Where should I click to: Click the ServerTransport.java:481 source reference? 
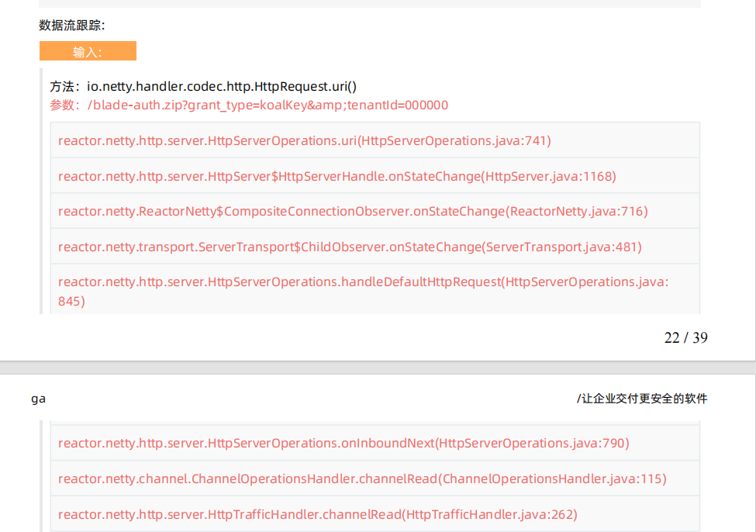point(563,247)
